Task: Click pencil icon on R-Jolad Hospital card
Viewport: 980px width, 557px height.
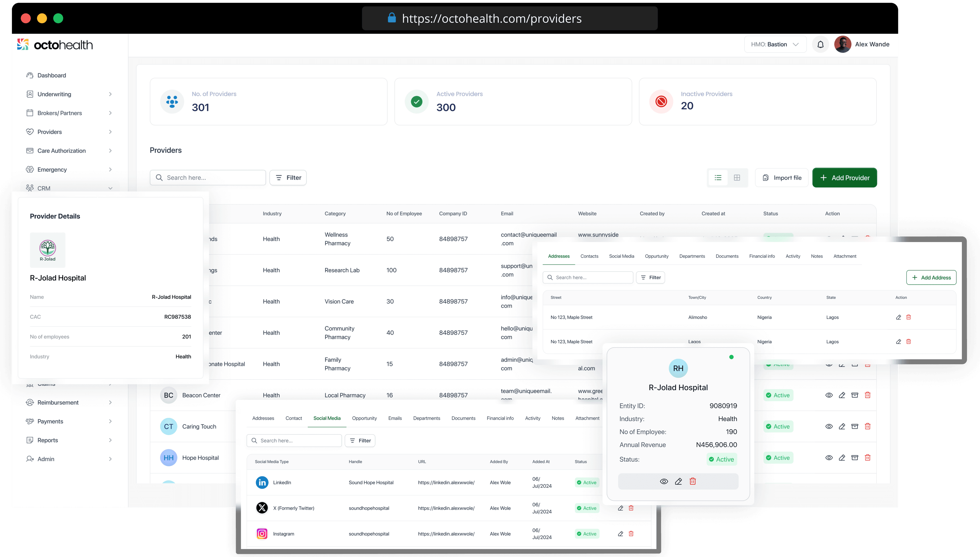Action: (x=678, y=481)
